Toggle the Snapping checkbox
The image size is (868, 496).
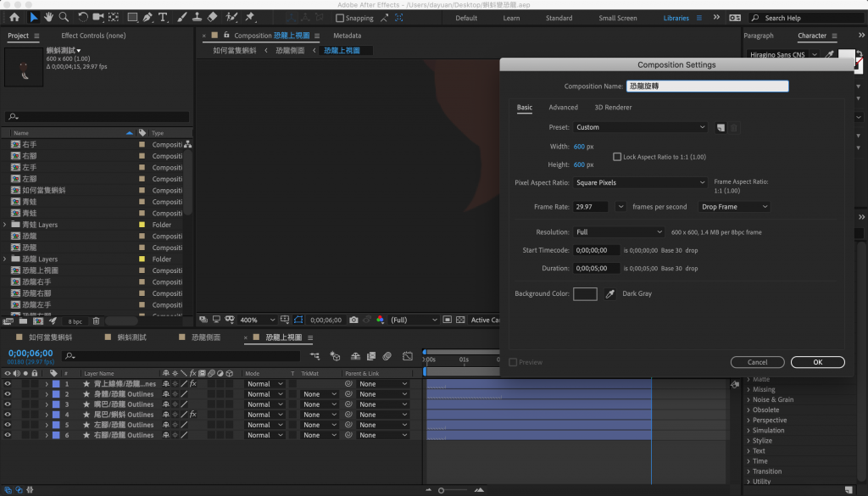[340, 18]
